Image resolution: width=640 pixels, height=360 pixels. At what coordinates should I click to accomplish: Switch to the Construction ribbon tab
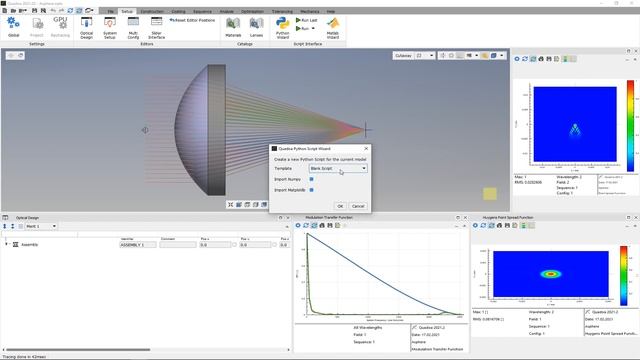(x=152, y=11)
